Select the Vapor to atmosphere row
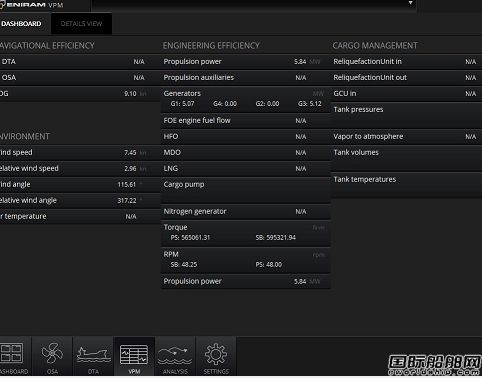 tap(406, 137)
